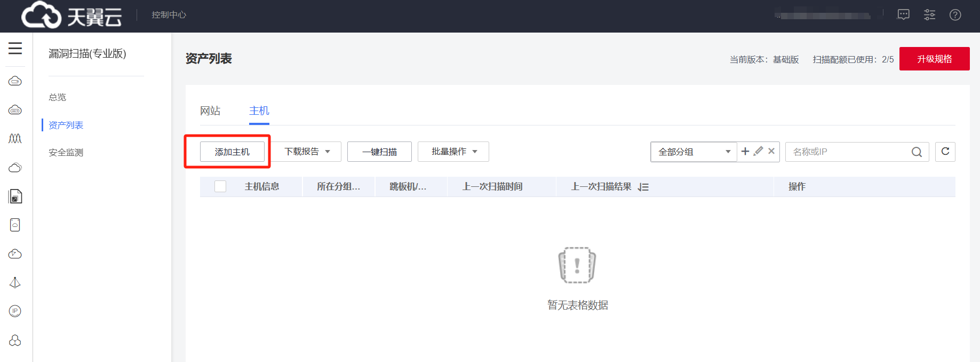Toggle the select-all hosts checkbox
The height and width of the screenshot is (362, 980).
point(220,186)
